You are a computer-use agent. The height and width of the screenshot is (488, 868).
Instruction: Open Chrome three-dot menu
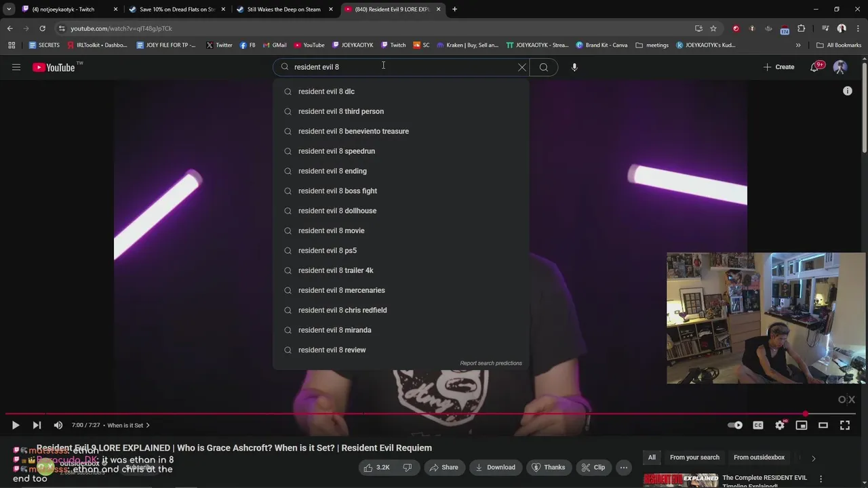pos(858,28)
